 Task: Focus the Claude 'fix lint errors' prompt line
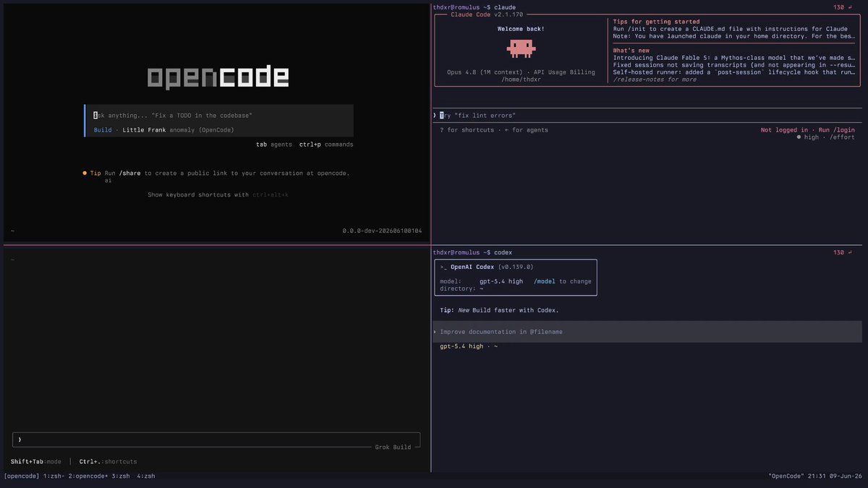pos(647,116)
